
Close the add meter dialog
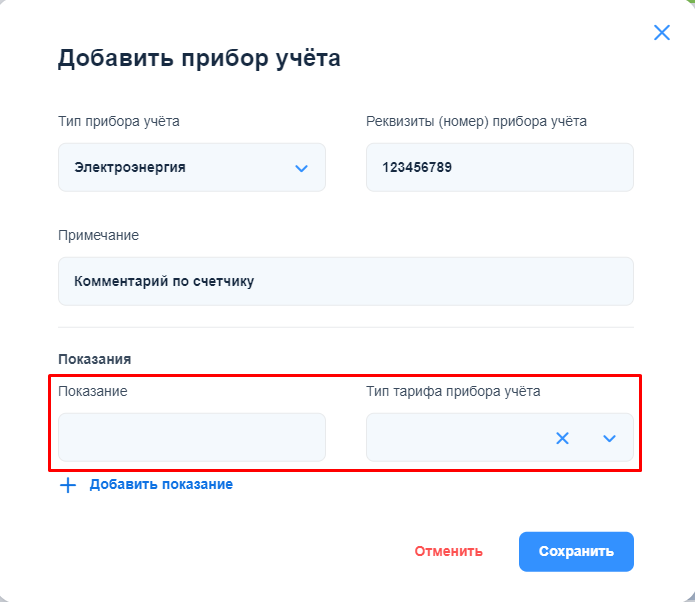661,33
